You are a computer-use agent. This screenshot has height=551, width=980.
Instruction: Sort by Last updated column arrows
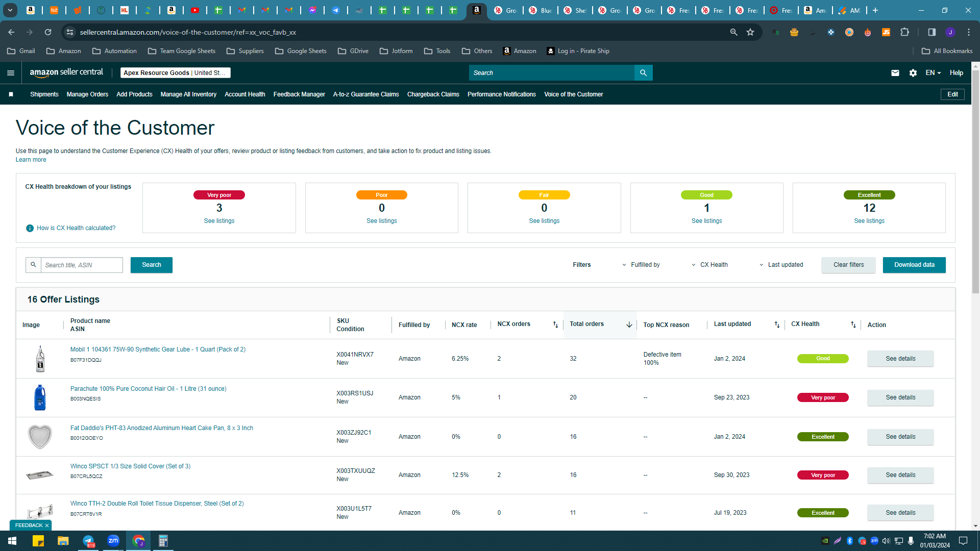(x=777, y=324)
